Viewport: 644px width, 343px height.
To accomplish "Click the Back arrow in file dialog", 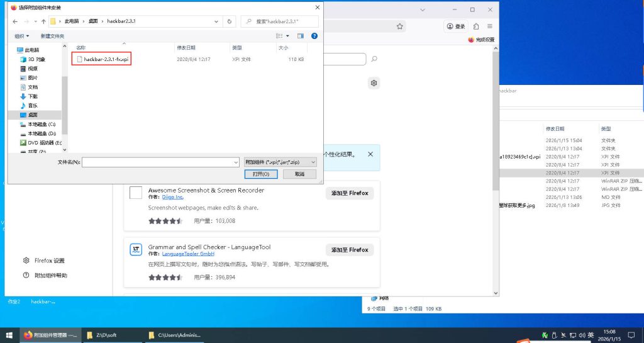I will (15, 21).
